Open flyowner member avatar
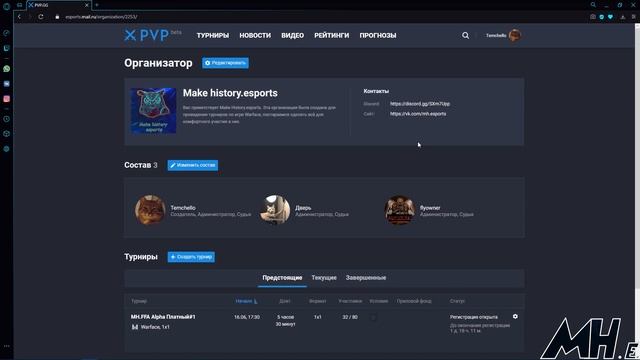640x360 pixels. pos(400,210)
